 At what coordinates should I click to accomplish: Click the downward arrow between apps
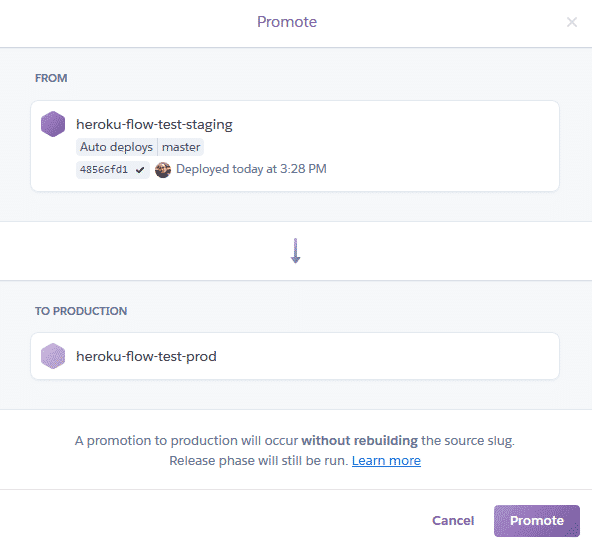tap(296, 251)
